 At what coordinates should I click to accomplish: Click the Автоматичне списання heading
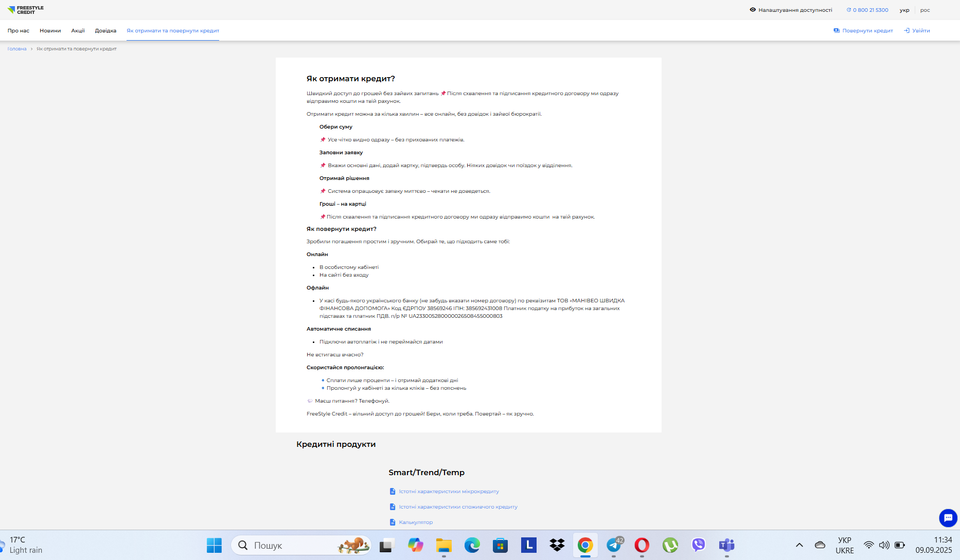click(x=339, y=329)
